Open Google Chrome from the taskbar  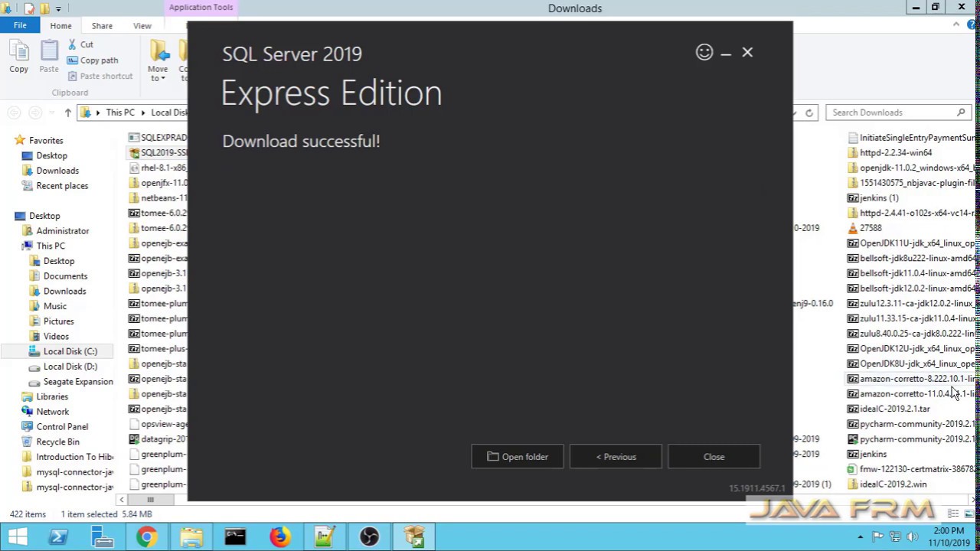(x=146, y=537)
